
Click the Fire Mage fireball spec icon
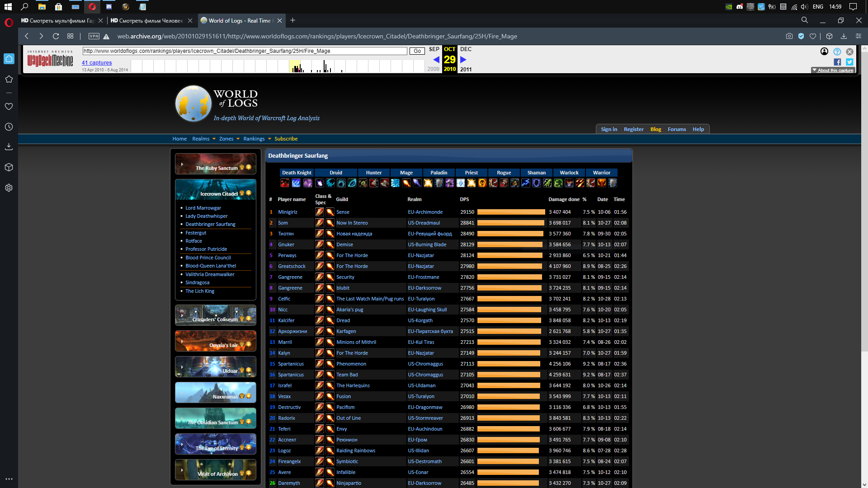click(x=406, y=183)
